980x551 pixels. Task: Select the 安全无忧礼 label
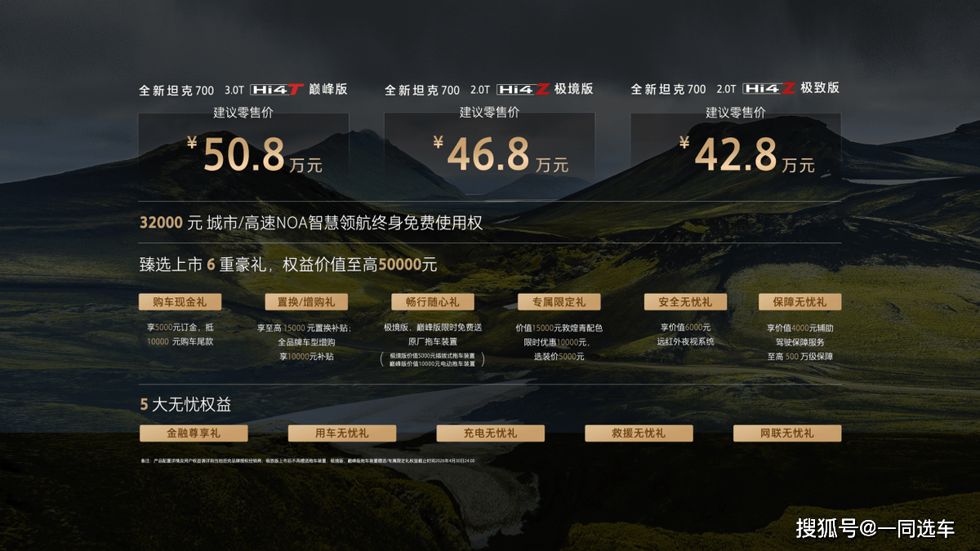[x=684, y=302]
